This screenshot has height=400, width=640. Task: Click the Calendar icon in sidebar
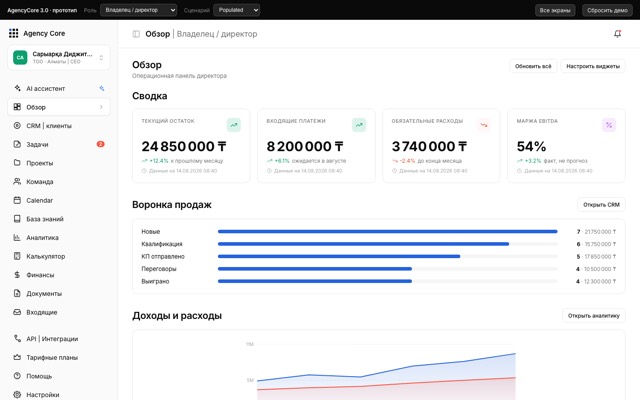point(17,200)
